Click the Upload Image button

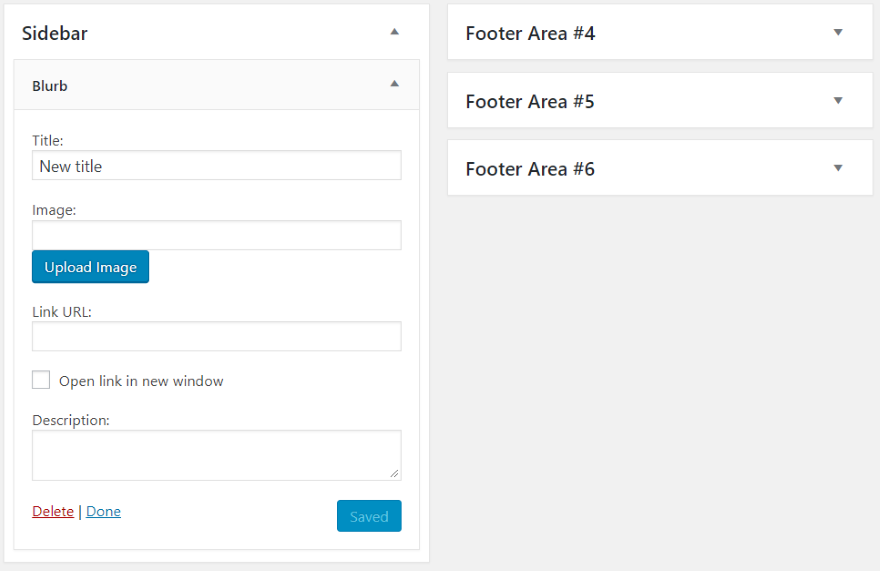tap(90, 267)
